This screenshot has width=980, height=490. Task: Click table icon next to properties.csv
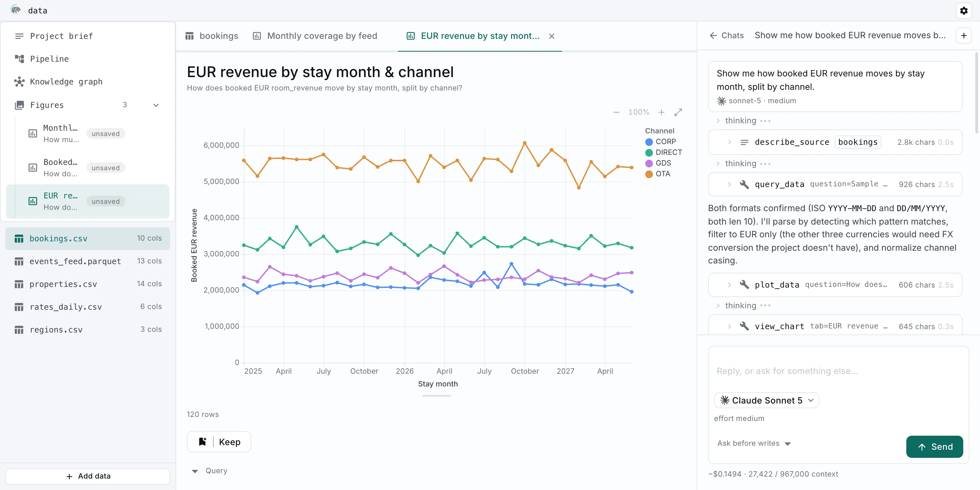[x=19, y=284]
